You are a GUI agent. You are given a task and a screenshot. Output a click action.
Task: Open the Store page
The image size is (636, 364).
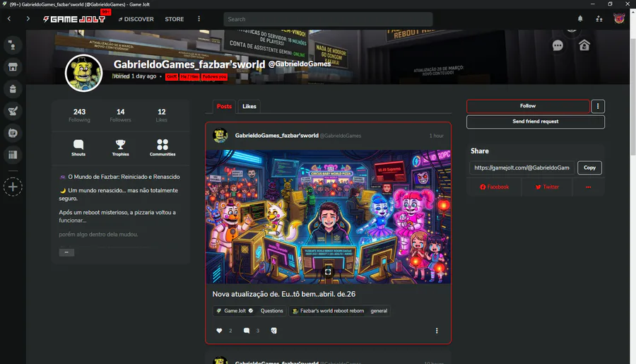(174, 19)
